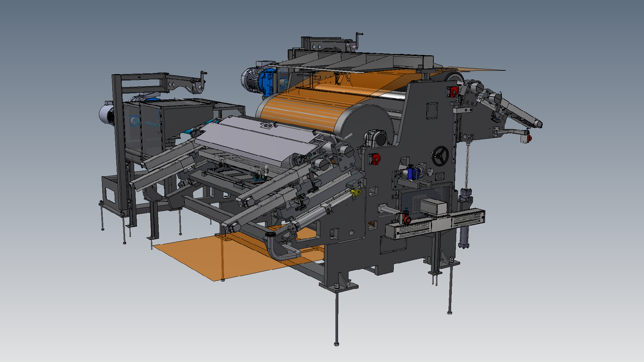Click the black handwheel on side plate
The height and width of the screenshot is (362, 644).
440,156
